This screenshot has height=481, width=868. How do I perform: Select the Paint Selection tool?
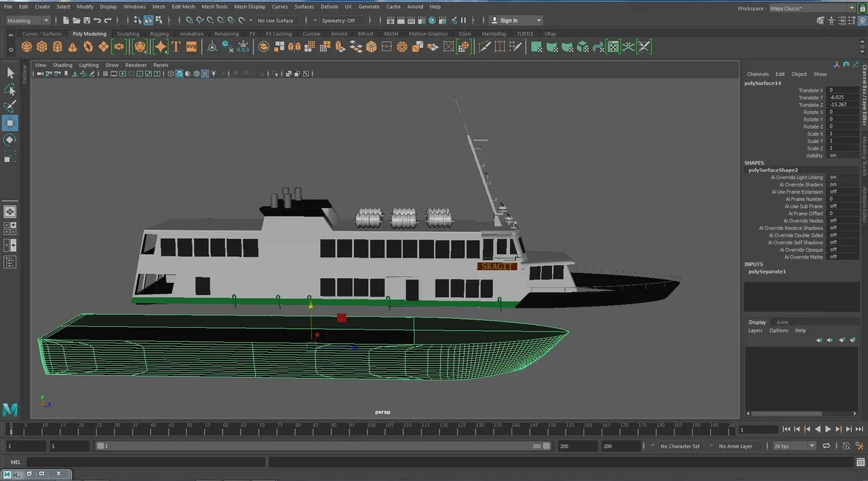(x=10, y=106)
